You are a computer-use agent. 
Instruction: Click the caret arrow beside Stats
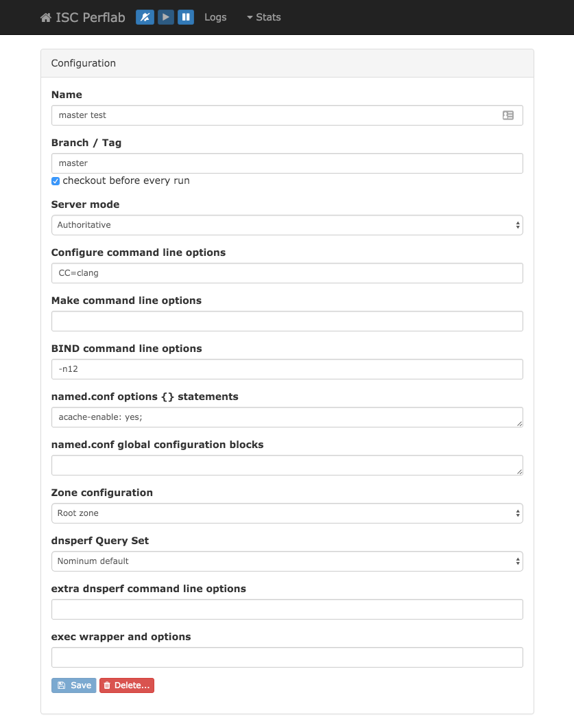[250, 18]
